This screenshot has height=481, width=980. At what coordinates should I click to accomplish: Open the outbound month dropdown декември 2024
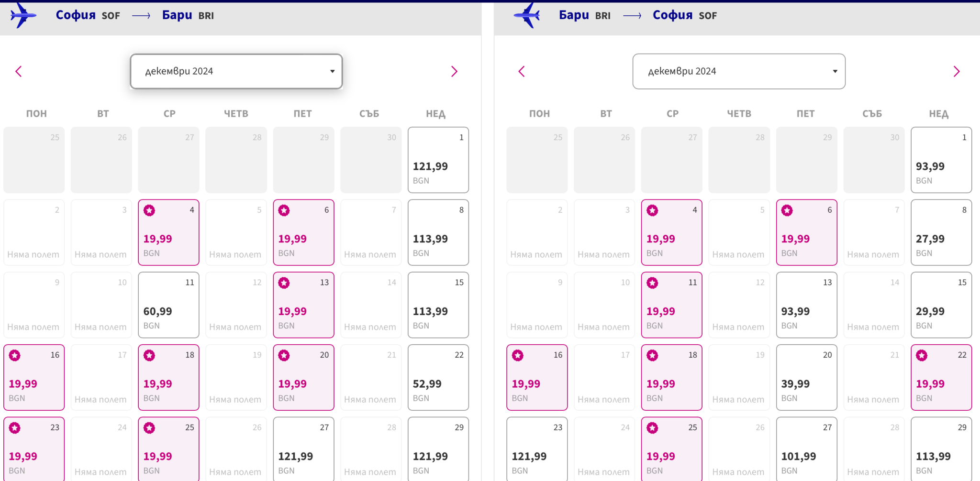coord(236,71)
